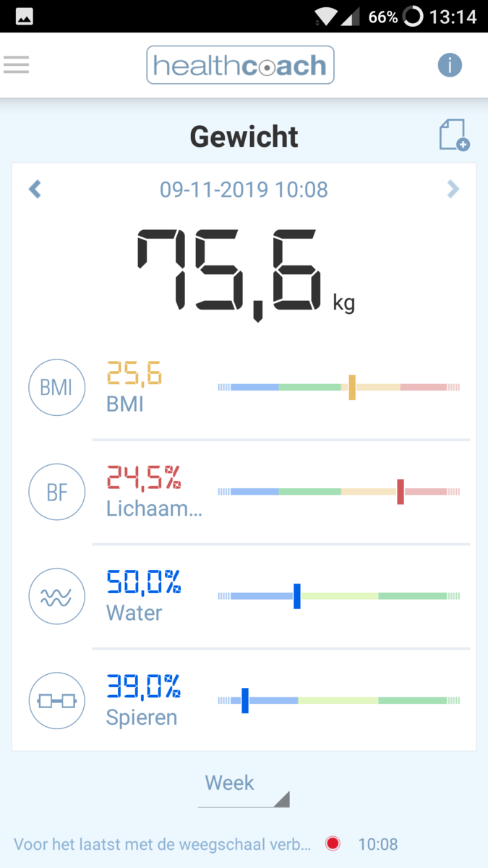
Task: Tap the Spieren dumbbell icon
Action: [56, 700]
